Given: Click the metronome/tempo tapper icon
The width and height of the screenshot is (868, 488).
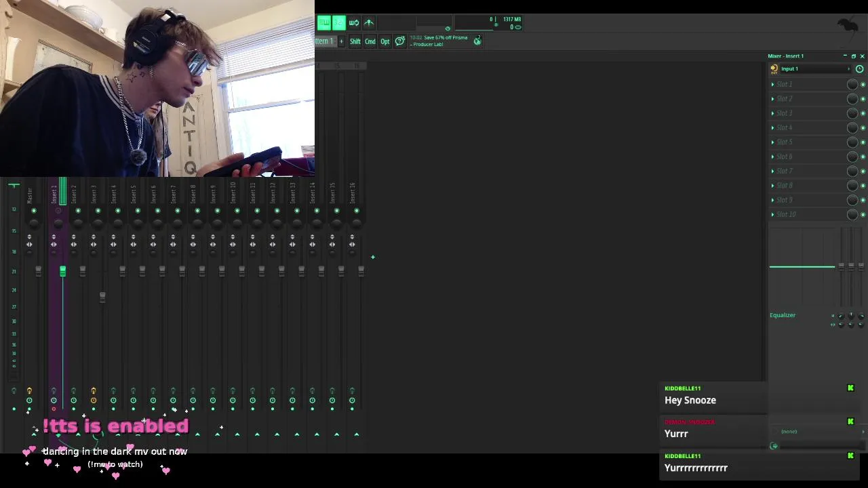Looking at the screenshot, I should tap(369, 23).
